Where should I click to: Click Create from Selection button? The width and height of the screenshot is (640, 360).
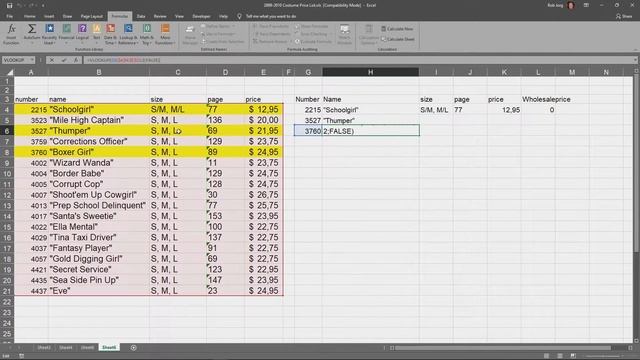(x=222, y=42)
